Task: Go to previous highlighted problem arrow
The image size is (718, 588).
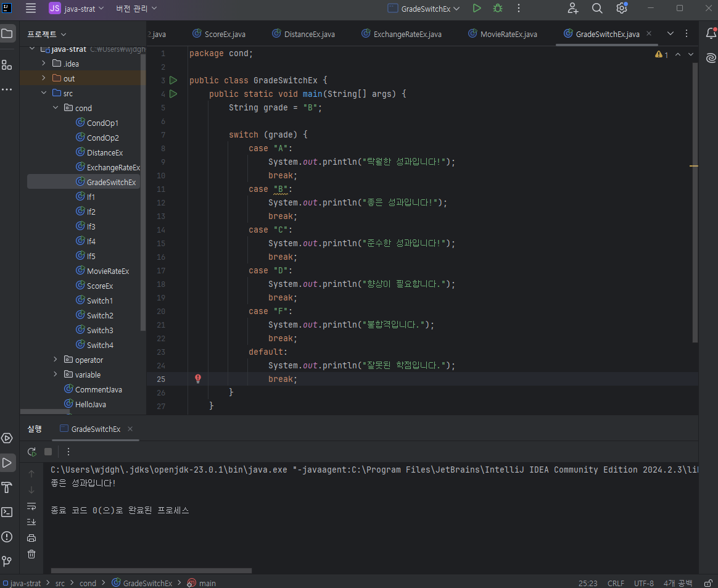Action: click(x=678, y=54)
